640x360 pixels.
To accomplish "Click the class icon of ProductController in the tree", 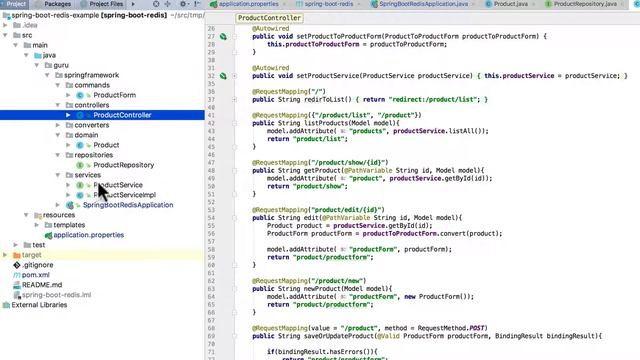I will coord(80,115).
